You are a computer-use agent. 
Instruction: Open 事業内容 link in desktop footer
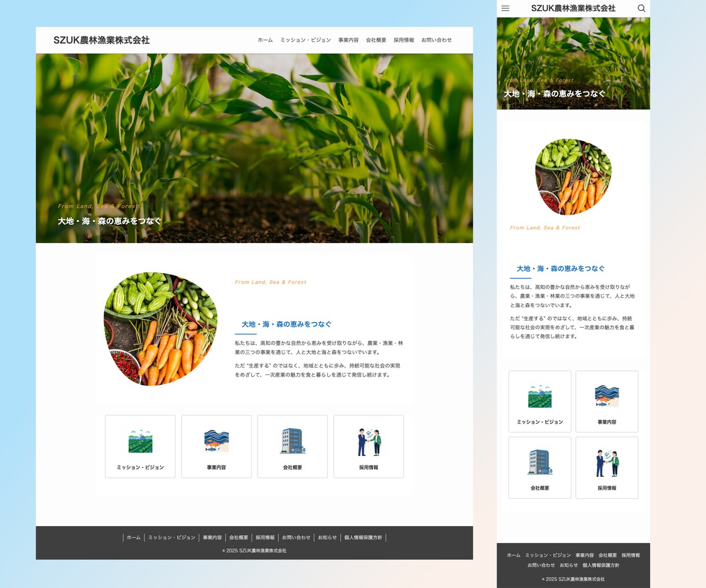point(212,538)
